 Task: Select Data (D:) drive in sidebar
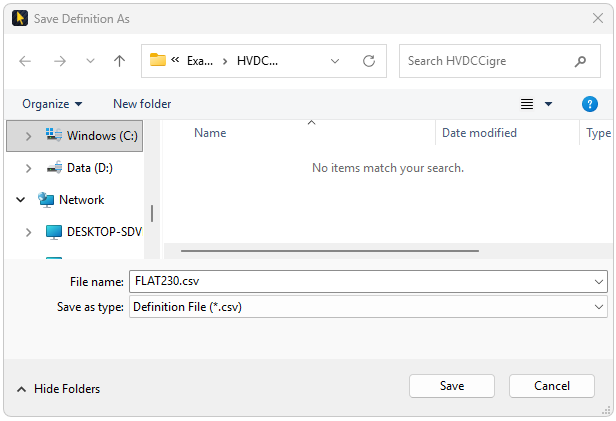tap(89, 168)
